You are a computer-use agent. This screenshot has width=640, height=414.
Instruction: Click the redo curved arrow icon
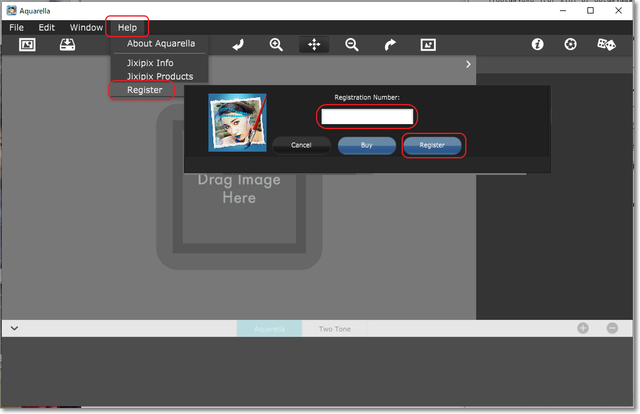pos(390,45)
